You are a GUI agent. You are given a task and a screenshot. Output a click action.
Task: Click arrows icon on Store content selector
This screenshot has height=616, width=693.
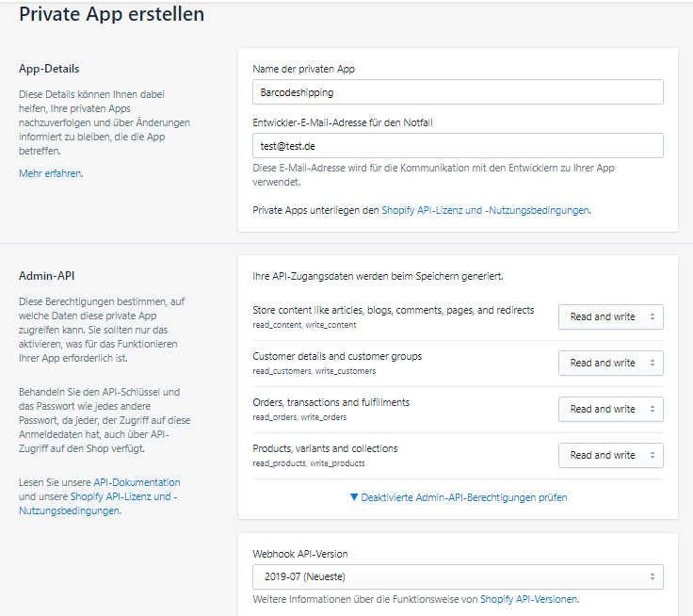coord(653,316)
